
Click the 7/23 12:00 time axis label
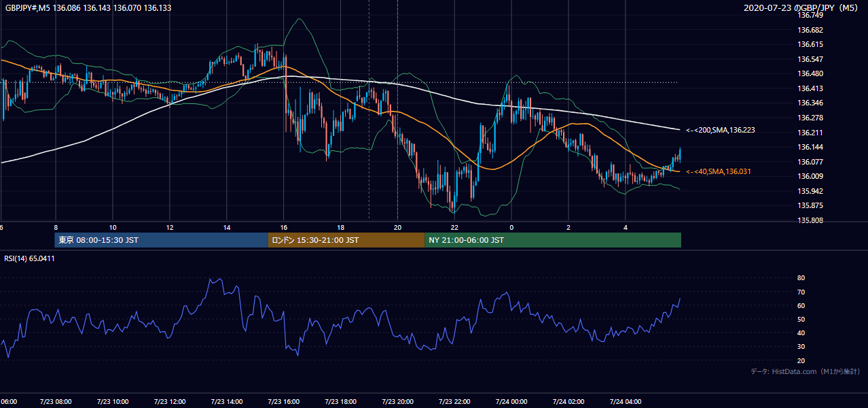[169, 402]
